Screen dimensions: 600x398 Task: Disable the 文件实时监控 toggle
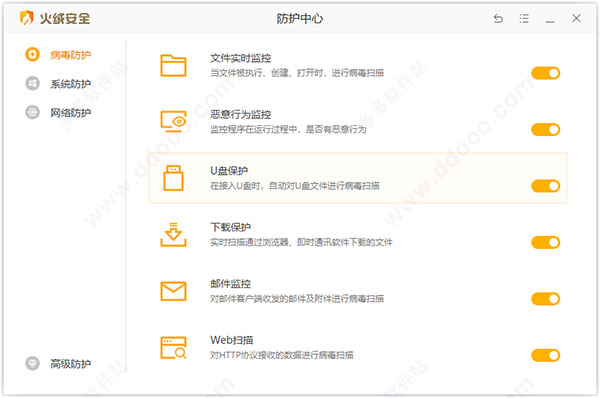[546, 73]
